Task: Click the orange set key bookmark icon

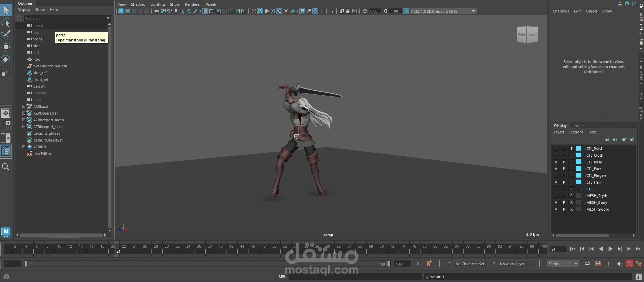Action: tap(429, 263)
